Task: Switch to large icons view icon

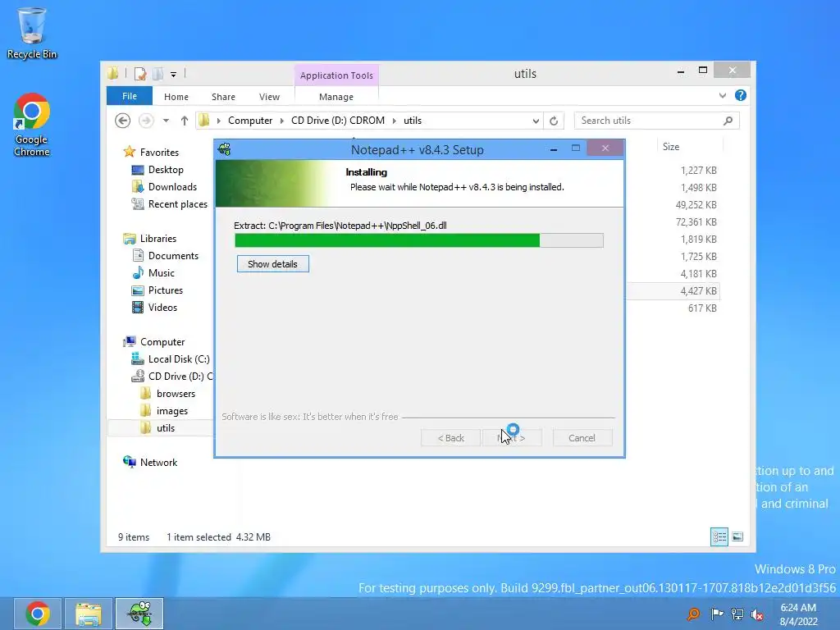Action: tap(737, 536)
